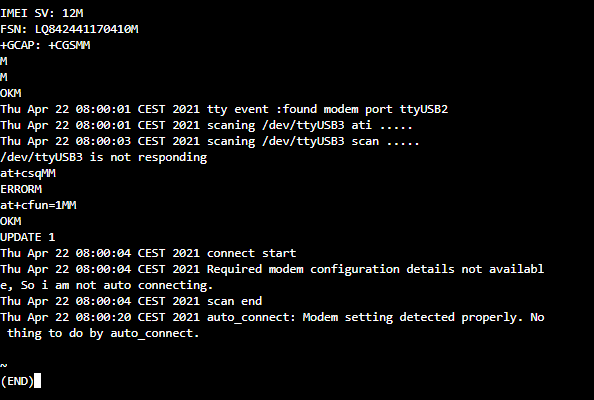
Task: Click the FSN serial LQ842441170410M
Action: pos(86,29)
